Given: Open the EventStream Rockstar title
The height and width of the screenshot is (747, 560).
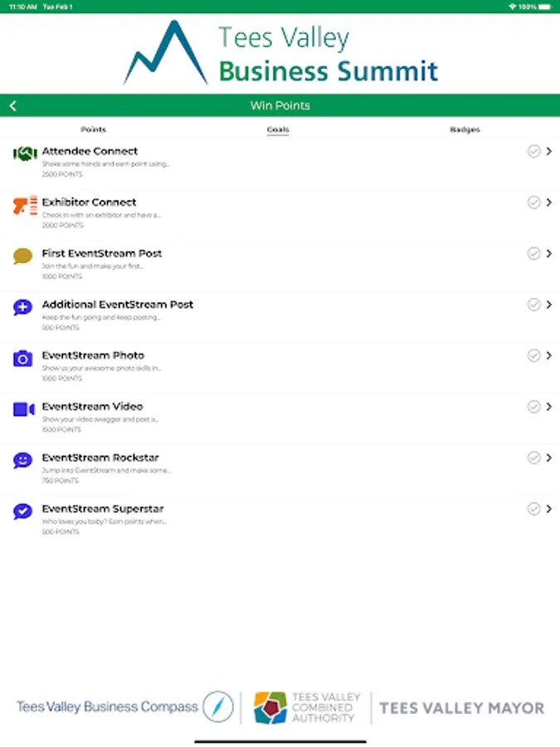Looking at the screenshot, I should coord(100,457).
